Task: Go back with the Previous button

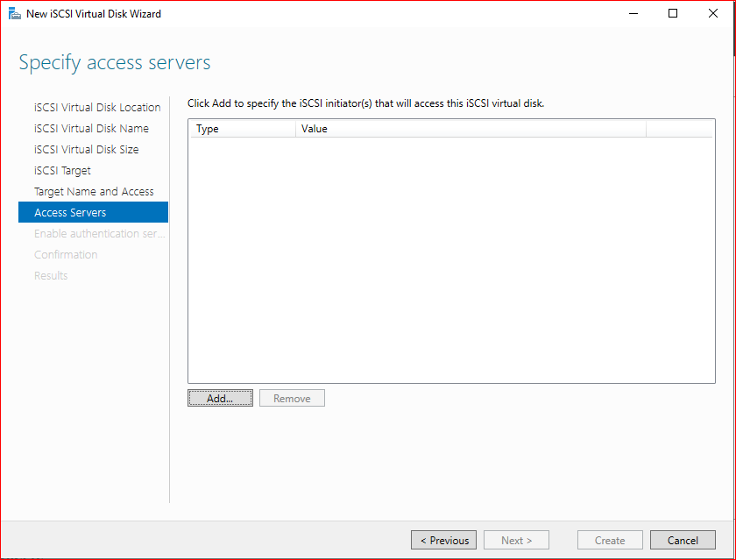Action: click(x=443, y=540)
